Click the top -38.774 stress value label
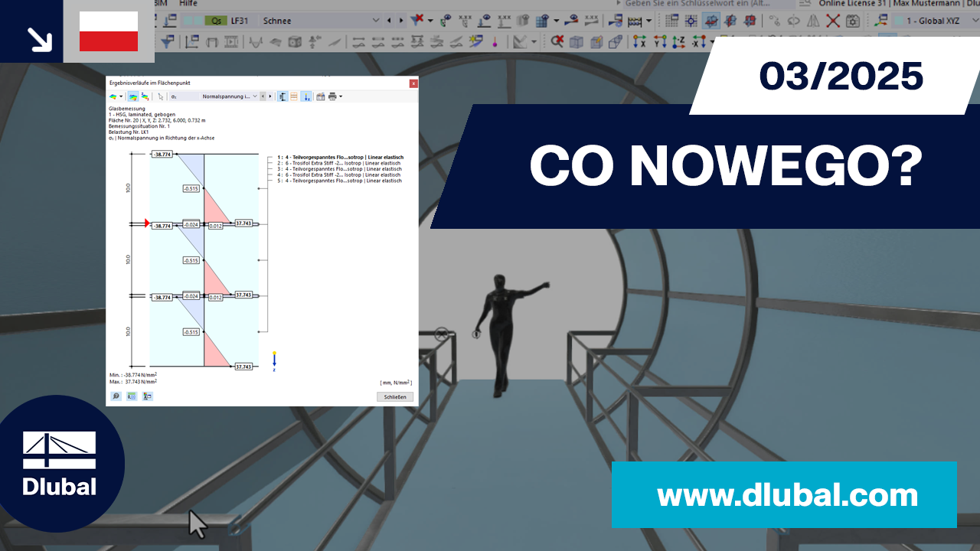 click(x=162, y=154)
